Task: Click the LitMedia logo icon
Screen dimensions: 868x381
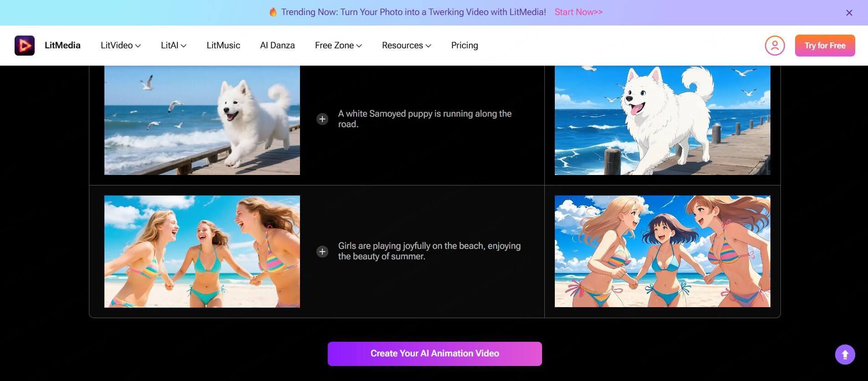Action: click(25, 46)
